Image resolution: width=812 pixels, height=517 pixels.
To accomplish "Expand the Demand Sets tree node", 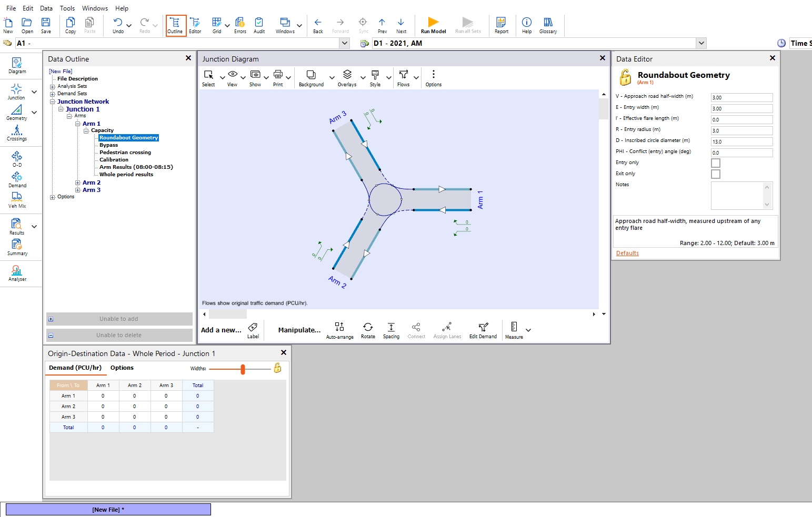I will point(53,94).
